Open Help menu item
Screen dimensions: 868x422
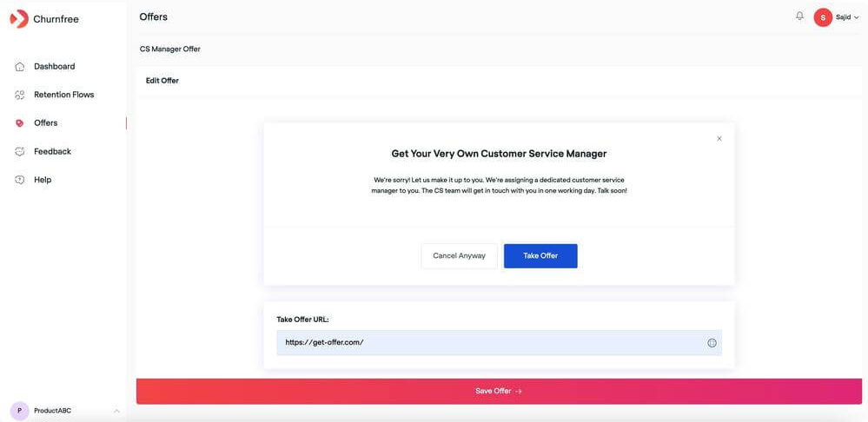(x=43, y=180)
